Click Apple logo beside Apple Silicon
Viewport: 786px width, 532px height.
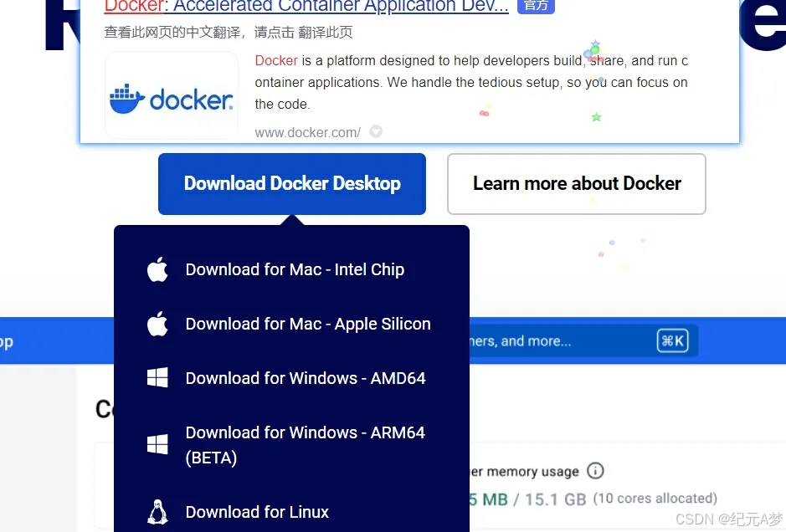tap(157, 324)
